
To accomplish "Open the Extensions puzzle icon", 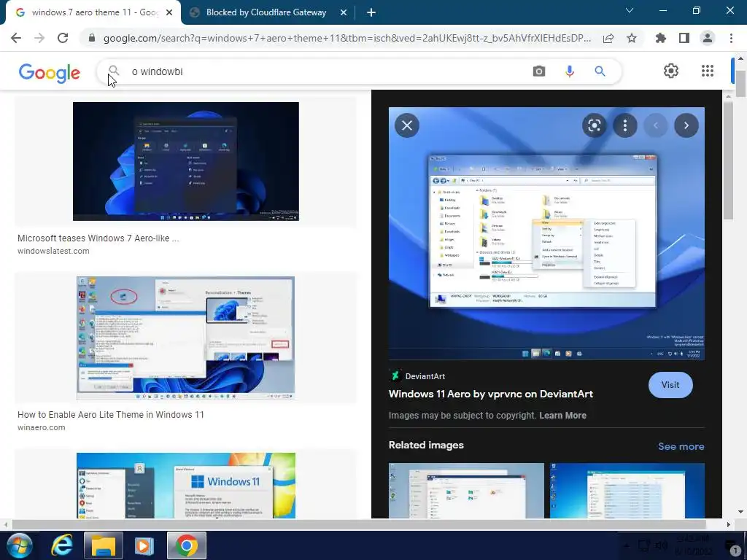I will click(660, 38).
